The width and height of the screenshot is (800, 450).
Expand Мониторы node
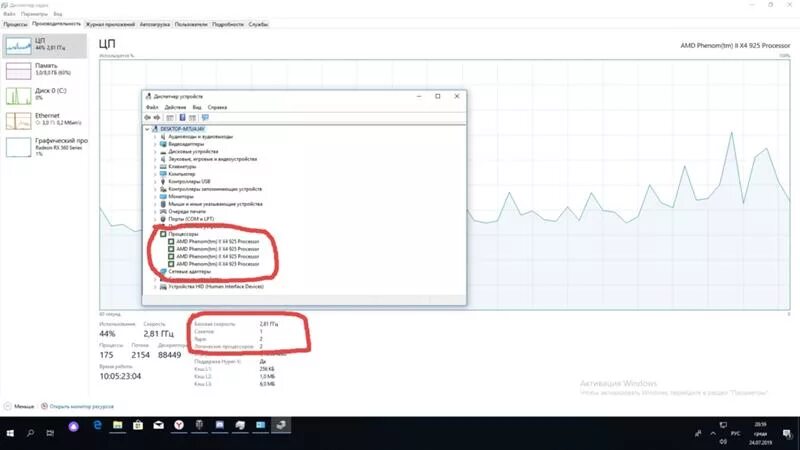pos(155,196)
